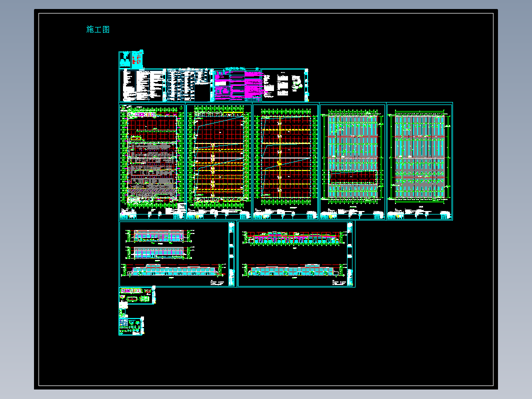Open the magenta-filled table sheet
This screenshot has height=399, width=532.
point(237,85)
